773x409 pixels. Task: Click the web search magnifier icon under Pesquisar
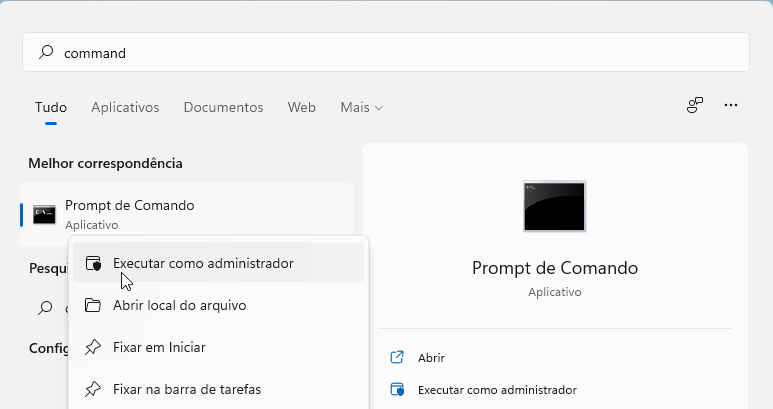45,308
